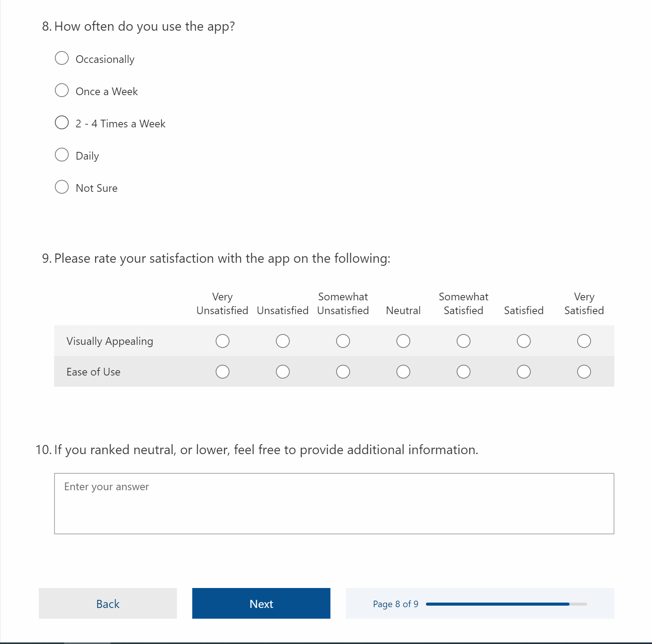Mark Visually Appealing as Neutral
This screenshot has height=644, width=652.
pyautogui.click(x=403, y=341)
